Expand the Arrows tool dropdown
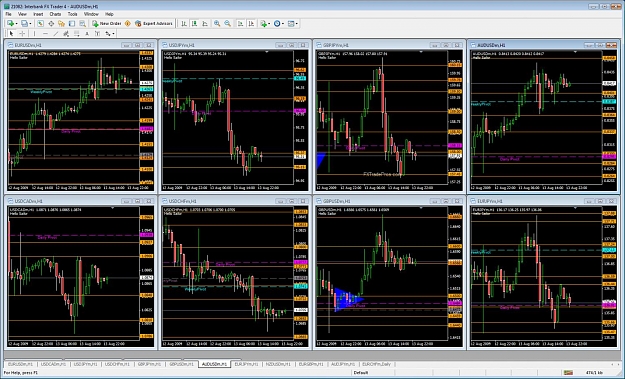This screenshot has height=379, width=625. 114,33
